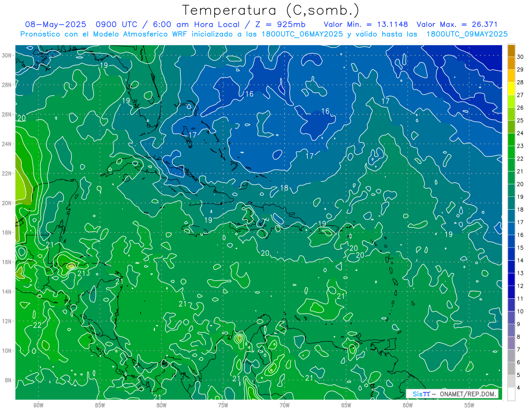Select the '1800UTC_06MAY2025' initialization time text
Screen dimensions: 532x411
point(303,34)
